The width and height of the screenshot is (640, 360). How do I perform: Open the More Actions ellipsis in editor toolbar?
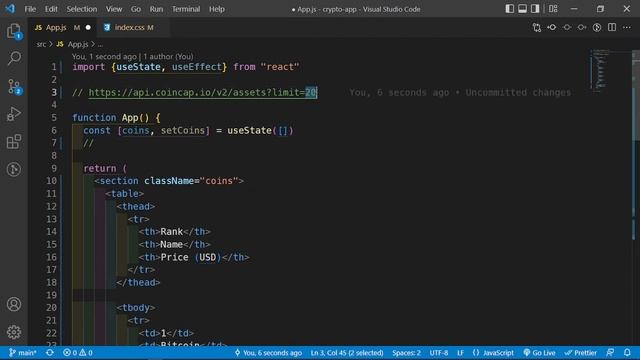coord(627,27)
